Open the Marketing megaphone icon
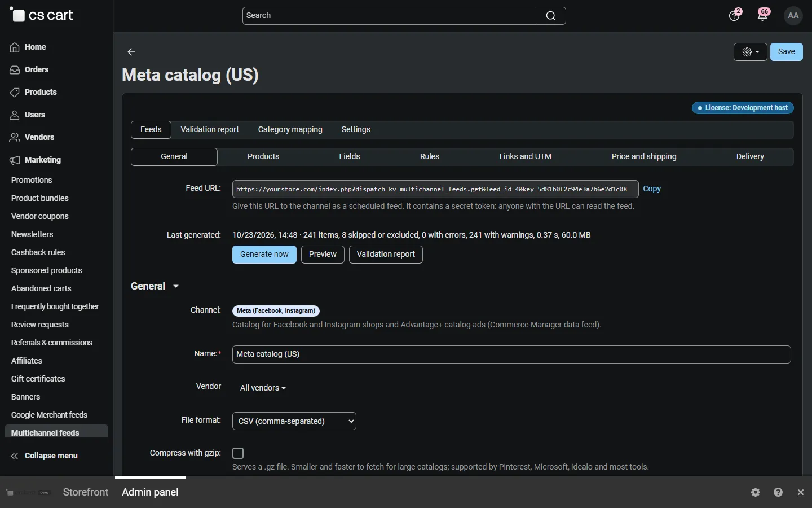This screenshot has width=812, height=508. coord(15,160)
